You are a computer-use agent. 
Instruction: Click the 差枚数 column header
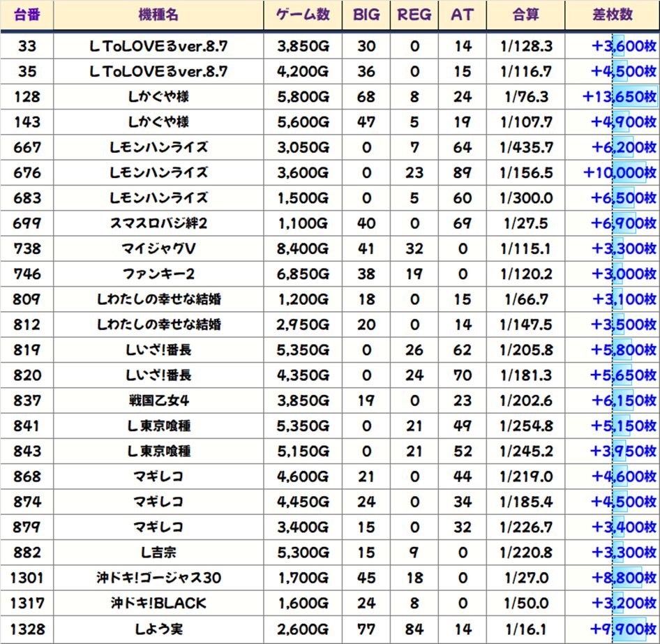[613, 15]
